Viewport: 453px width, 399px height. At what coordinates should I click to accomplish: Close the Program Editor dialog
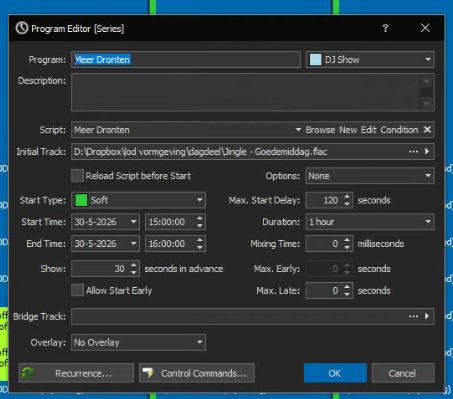[x=425, y=28]
